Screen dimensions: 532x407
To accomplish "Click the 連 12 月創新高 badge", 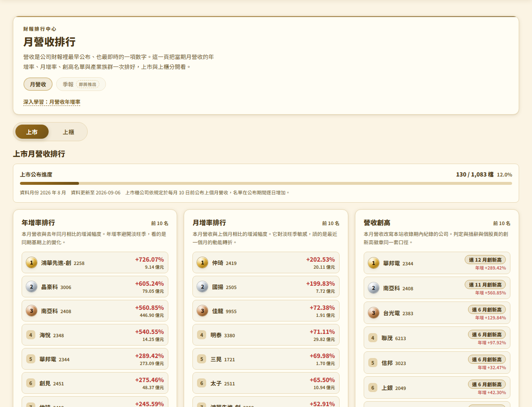I will coord(485,260).
